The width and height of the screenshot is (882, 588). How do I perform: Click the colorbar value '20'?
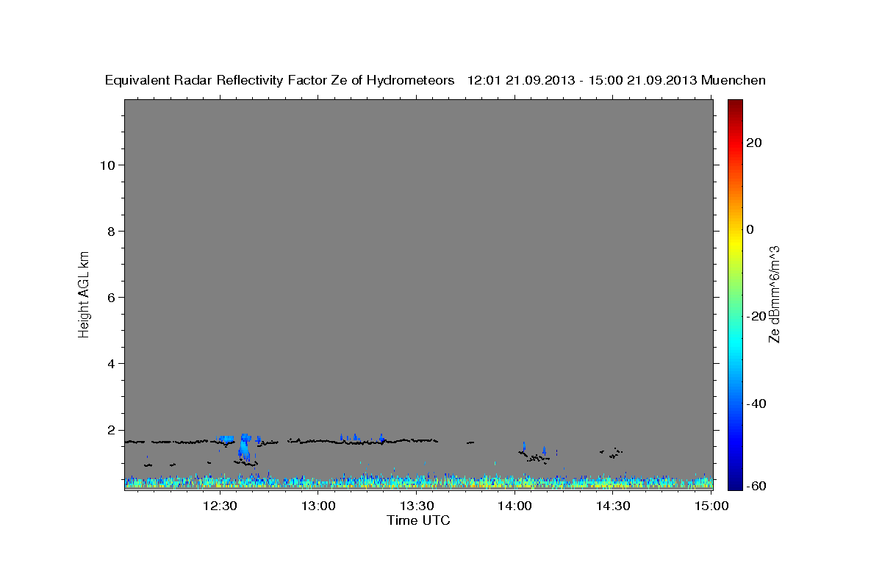pyautogui.click(x=754, y=143)
